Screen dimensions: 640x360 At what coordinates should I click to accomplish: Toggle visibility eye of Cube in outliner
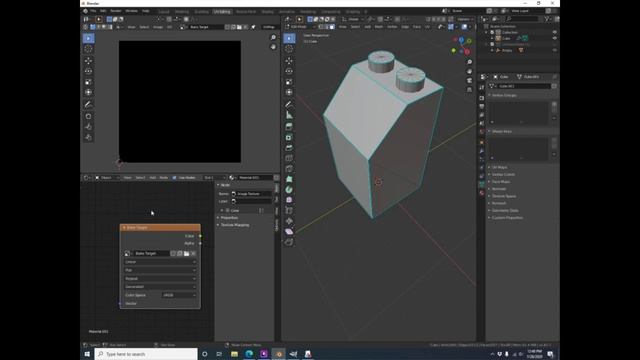click(554, 38)
